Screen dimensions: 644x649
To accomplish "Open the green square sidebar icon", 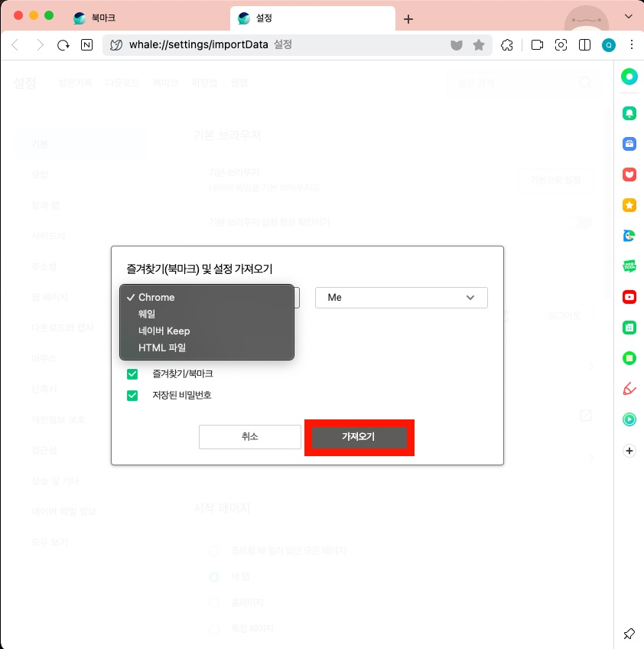I will [x=629, y=358].
